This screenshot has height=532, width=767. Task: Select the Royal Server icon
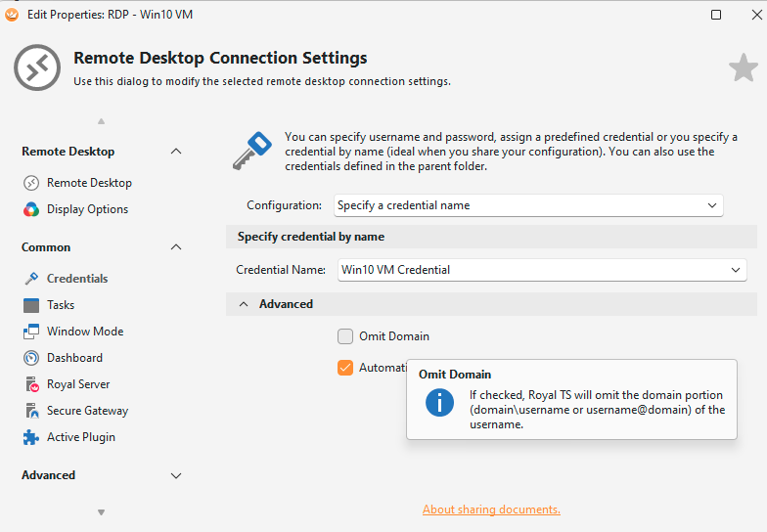(30, 384)
